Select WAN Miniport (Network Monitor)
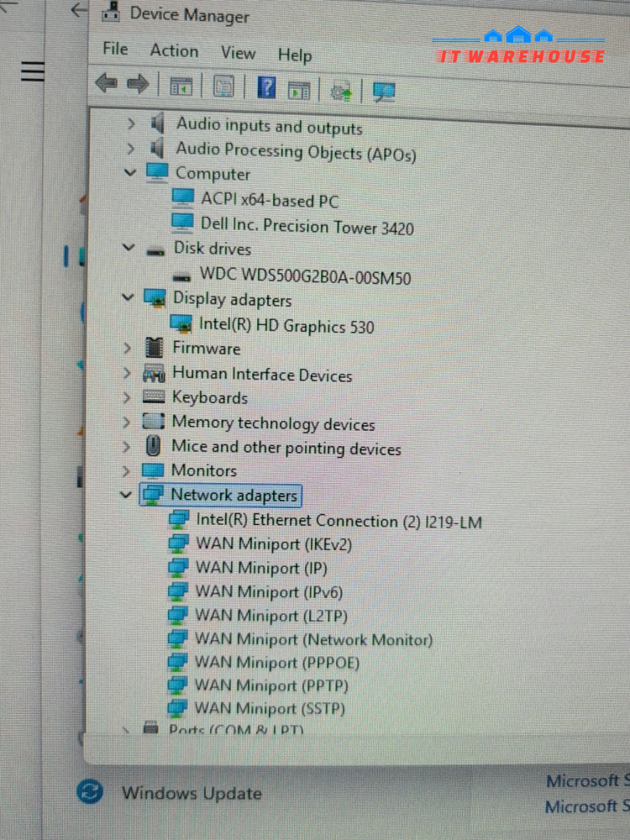Screen dimensions: 630x840 click(x=313, y=639)
